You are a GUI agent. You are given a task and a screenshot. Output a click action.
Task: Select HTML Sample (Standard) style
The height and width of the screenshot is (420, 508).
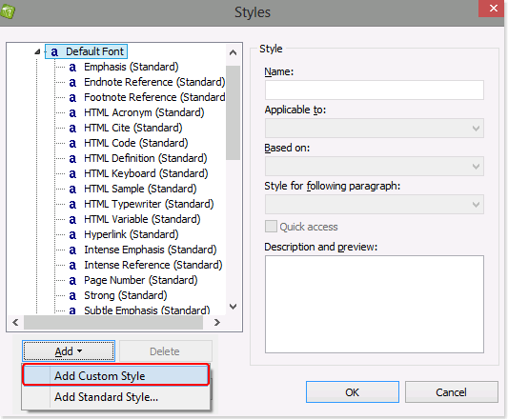(x=140, y=189)
